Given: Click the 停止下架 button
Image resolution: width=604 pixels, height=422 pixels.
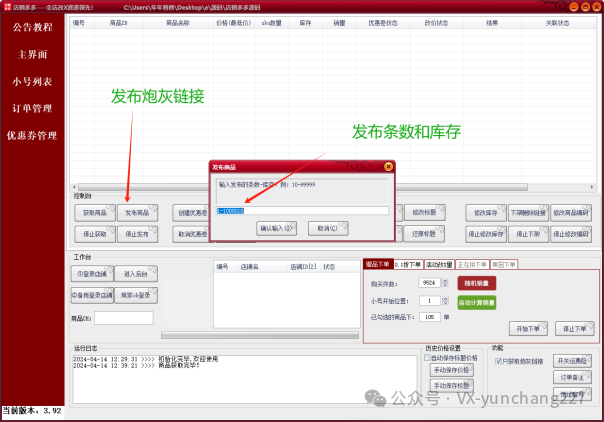Looking at the screenshot, I should (528, 234).
